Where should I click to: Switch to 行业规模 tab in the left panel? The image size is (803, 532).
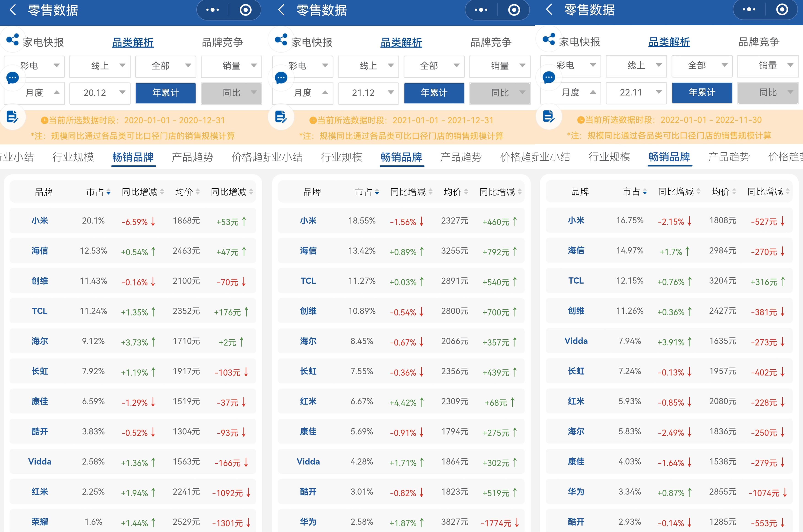click(73, 157)
